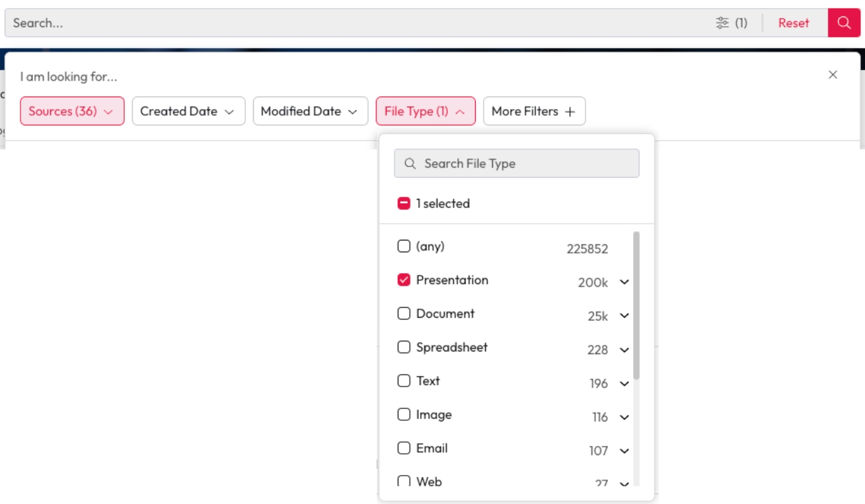Open the Created Date filter dropdown
865x504 pixels.
(188, 112)
